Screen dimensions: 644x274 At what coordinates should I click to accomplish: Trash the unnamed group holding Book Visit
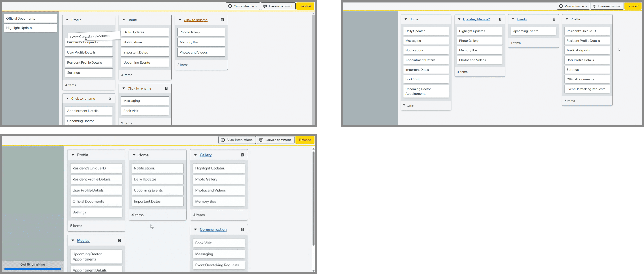pos(166,88)
